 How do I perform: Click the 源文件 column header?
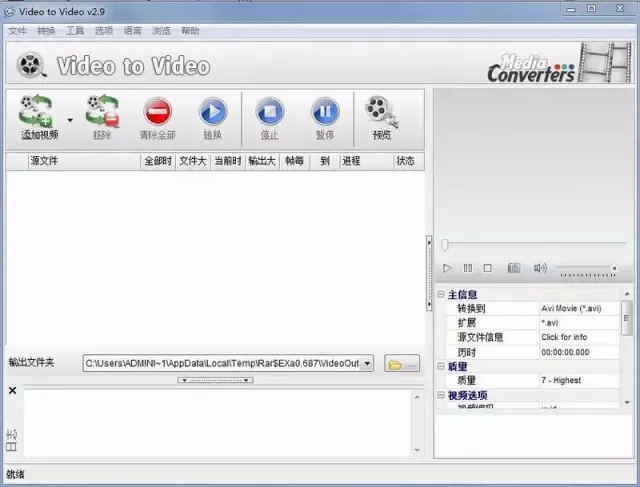(45, 161)
